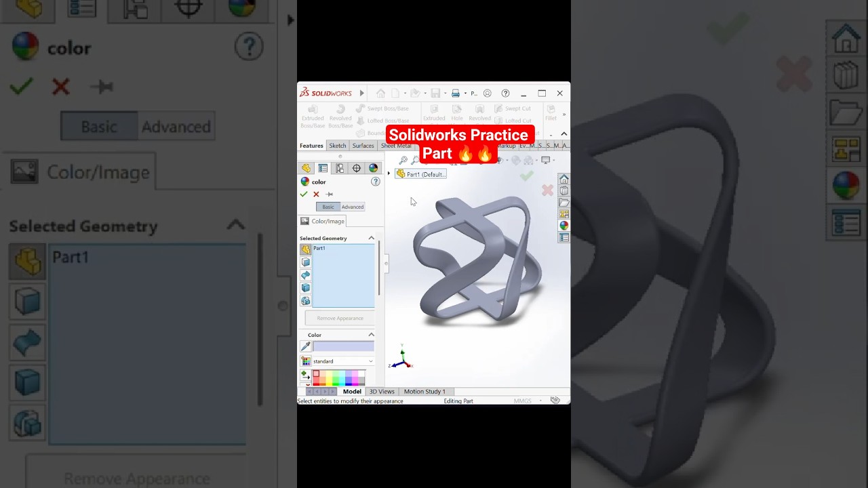Open SolidWorks Resources home in task pane
The image size is (868, 488).
(x=564, y=179)
